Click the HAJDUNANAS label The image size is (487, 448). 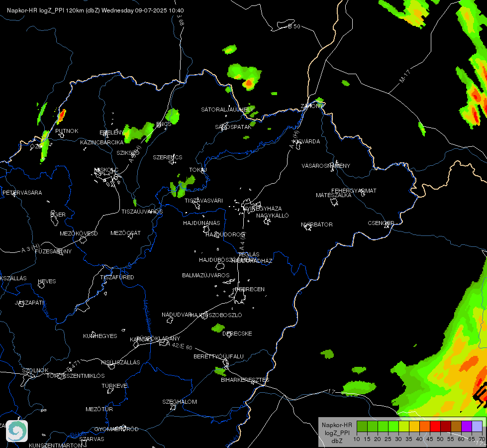(x=201, y=223)
